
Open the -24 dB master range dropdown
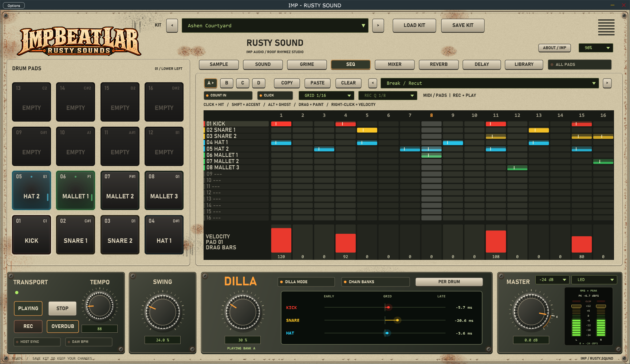[552, 280]
